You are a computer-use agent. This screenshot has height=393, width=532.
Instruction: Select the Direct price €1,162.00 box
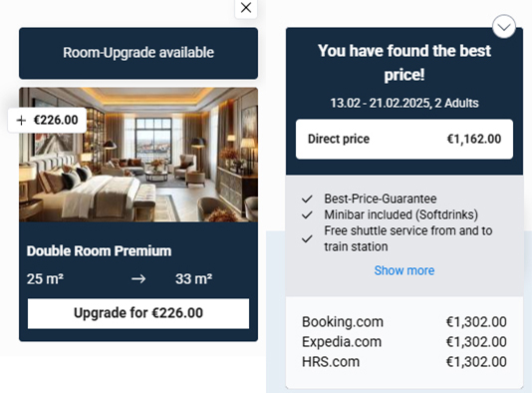pos(404,139)
